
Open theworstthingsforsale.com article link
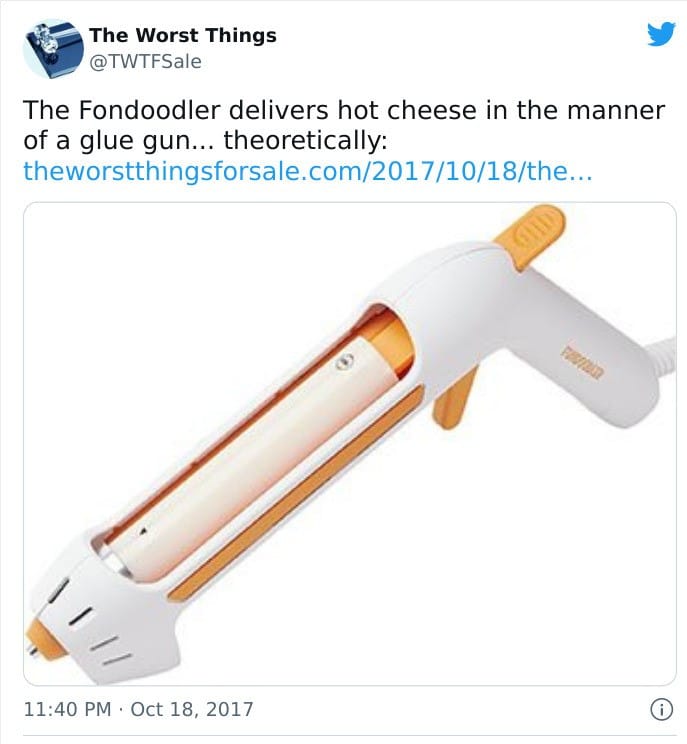pyautogui.click(x=308, y=171)
